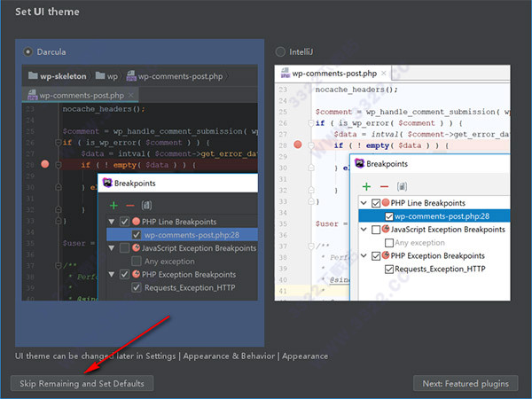Select wp-comments-post.php tab in Darcula preview
Screen dimensions: 532x399
click(x=81, y=95)
